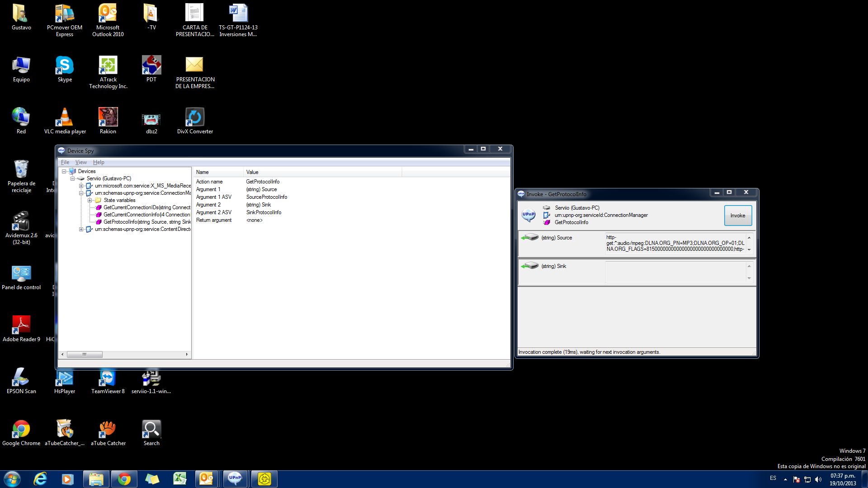Click the ContentDirectory service icon in tree
This screenshot has width=868, height=488.
click(x=90, y=229)
